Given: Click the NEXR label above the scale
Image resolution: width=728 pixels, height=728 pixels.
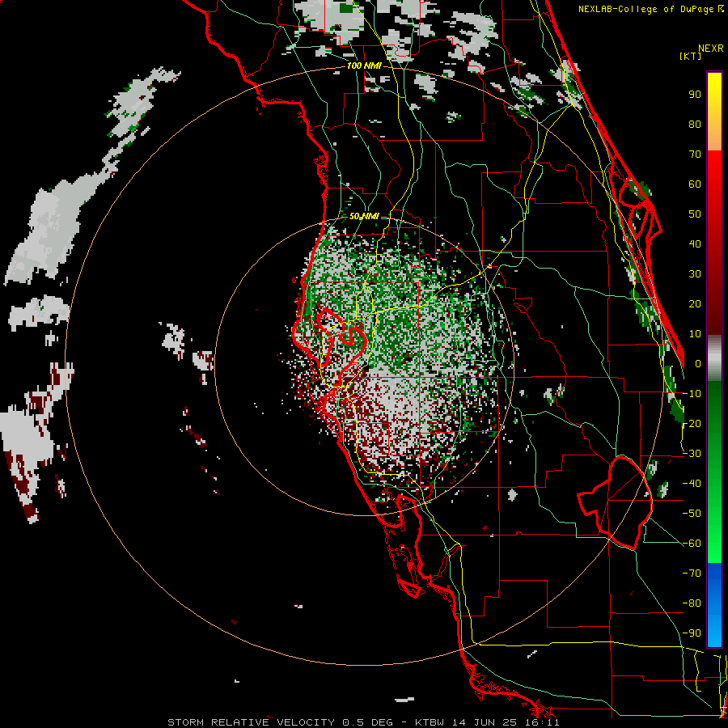Looking at the screenshot, I should [710, 49].
